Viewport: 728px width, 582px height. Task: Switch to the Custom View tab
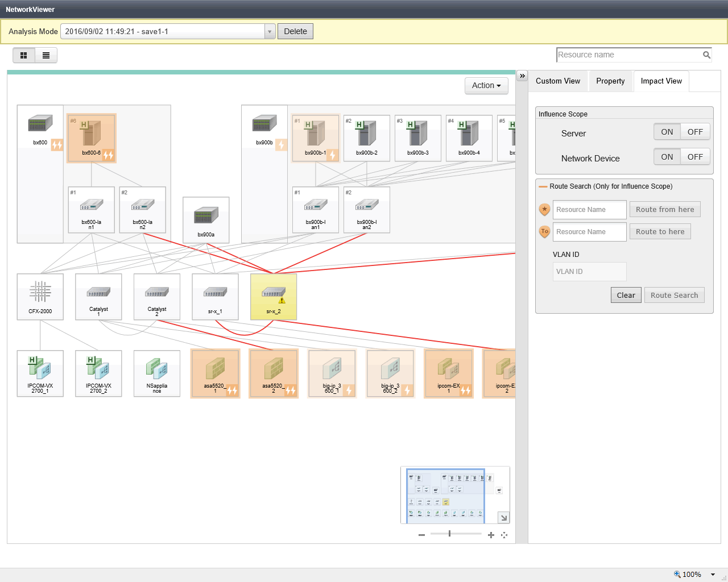click(558, 81)
